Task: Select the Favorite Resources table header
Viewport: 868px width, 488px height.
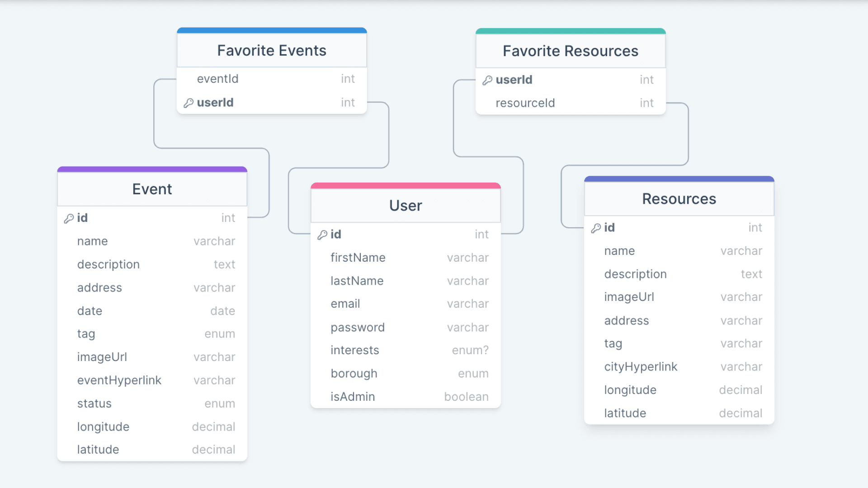Action: pyautogui.click(x=571, y=51)
